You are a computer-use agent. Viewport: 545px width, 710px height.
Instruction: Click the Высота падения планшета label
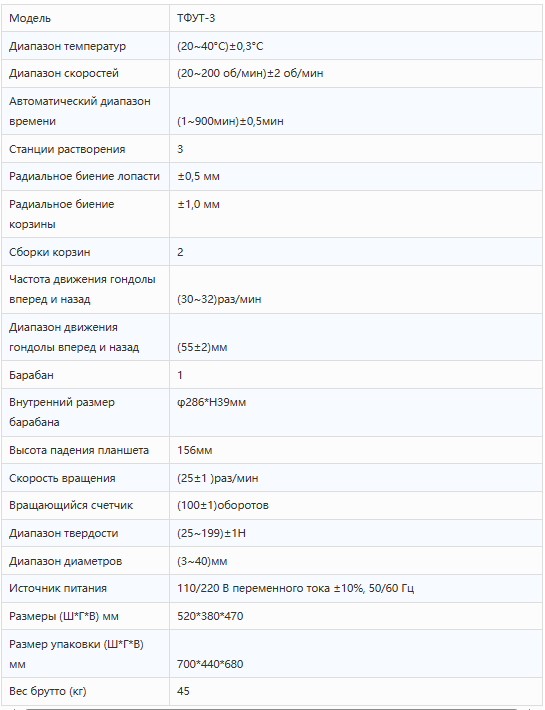79,450
